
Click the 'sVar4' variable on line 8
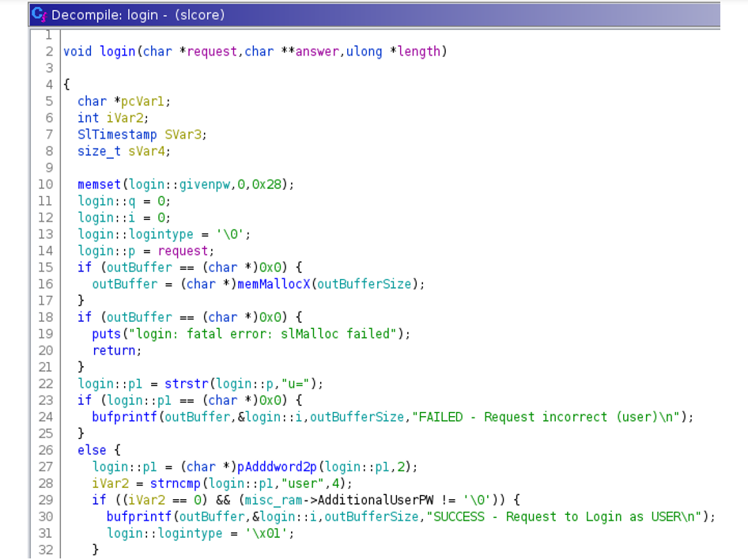tap(146, 151)
